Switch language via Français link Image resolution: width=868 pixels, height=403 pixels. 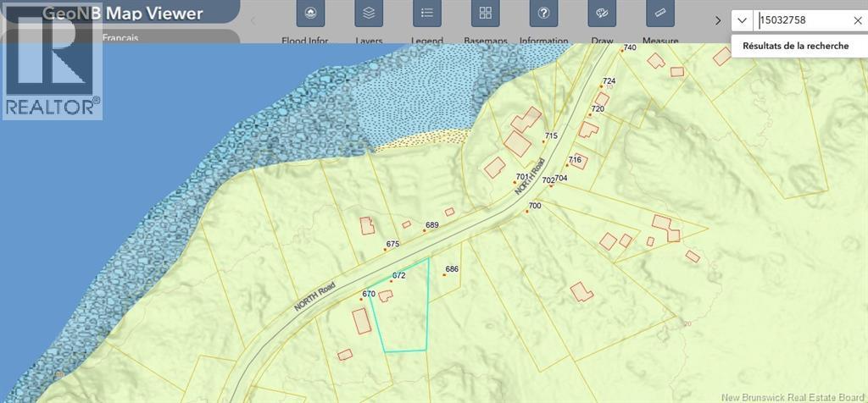pyautogui.click(x=120, y=37)
